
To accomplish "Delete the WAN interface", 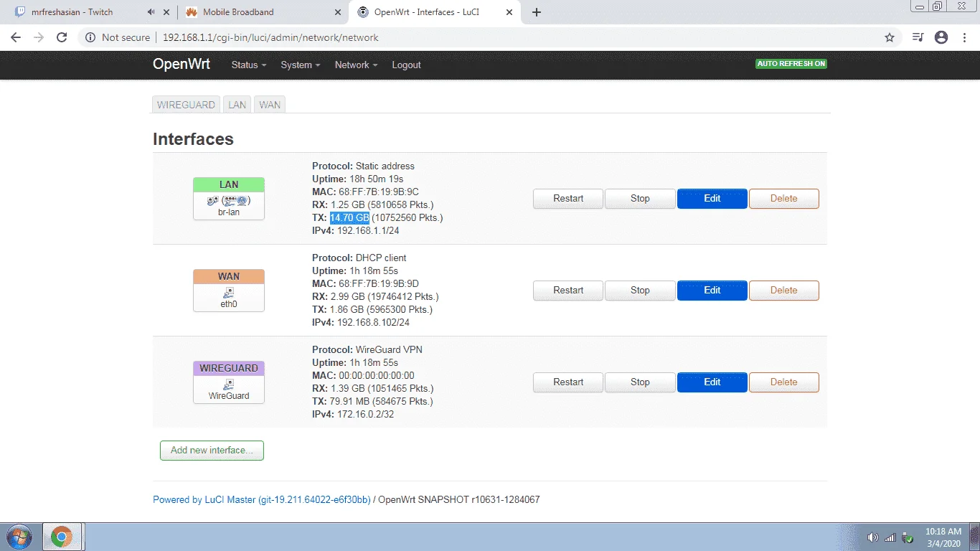I will (x=784, y=291).
